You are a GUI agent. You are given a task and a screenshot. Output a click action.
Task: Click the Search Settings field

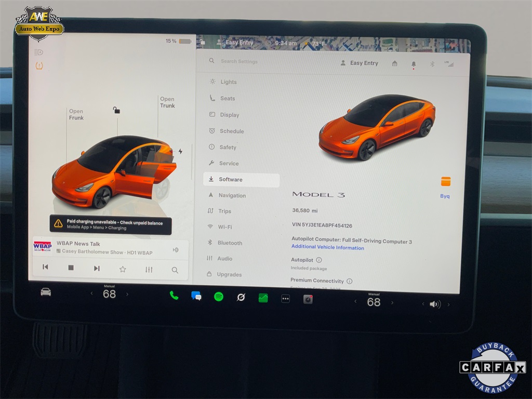point(239,61)
